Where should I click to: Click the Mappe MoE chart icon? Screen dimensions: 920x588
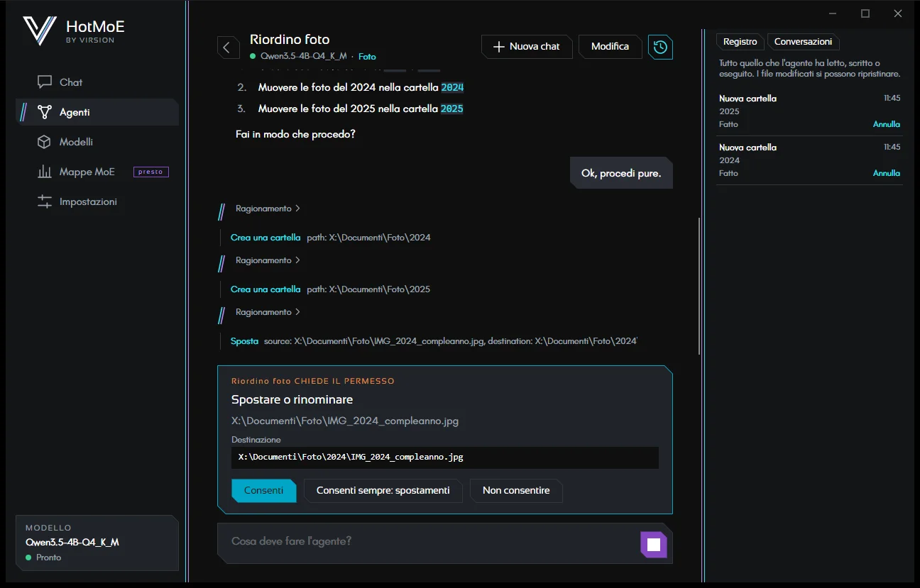pyautogui.click(x=45, y=172)
